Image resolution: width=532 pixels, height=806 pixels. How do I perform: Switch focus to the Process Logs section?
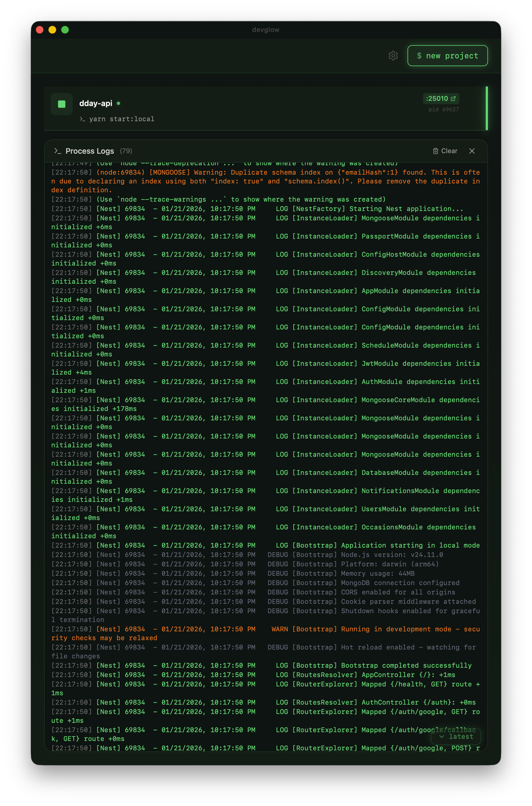tap(89, 151)
